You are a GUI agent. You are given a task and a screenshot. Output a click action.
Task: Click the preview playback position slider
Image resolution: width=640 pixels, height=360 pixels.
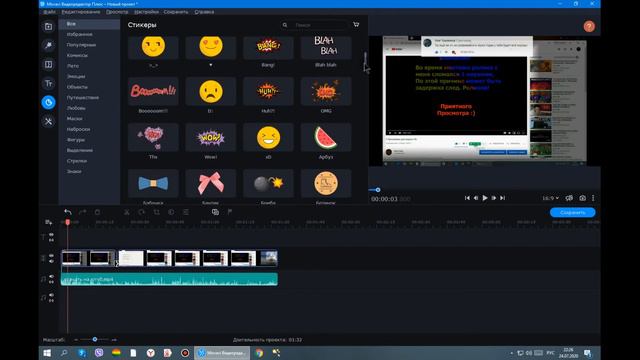pyautogui.click(x=378, y=190)
